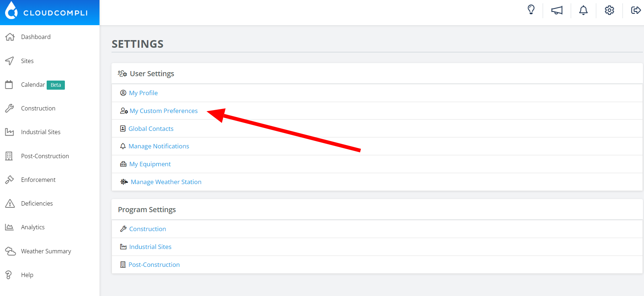The height and width of the screenshot is (296, 644).
Task: Click the Calendar icon in sidebar
Action: pyautogui.click(x=9, y=85)
